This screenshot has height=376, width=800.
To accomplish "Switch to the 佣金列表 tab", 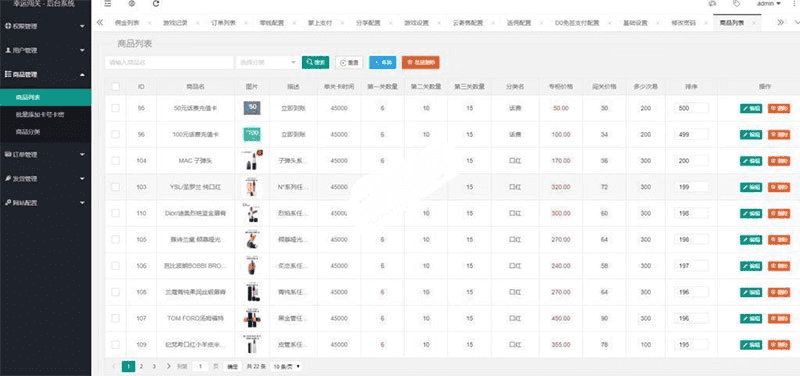I will click(126, 23).
